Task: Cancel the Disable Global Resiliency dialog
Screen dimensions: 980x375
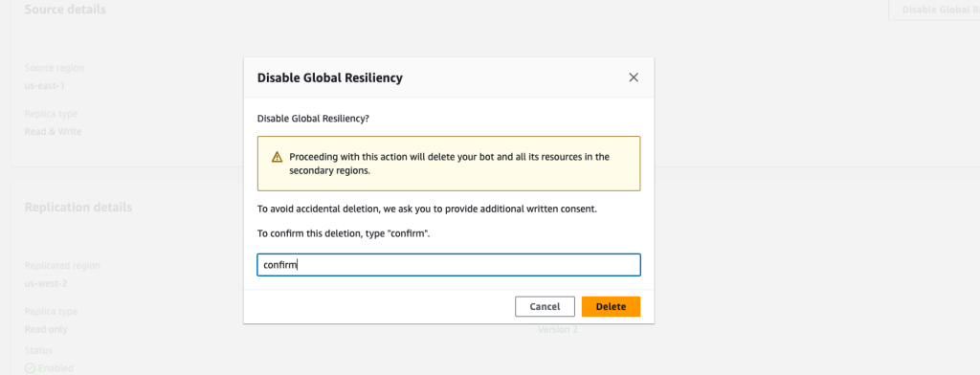Action: click(545, 306)
